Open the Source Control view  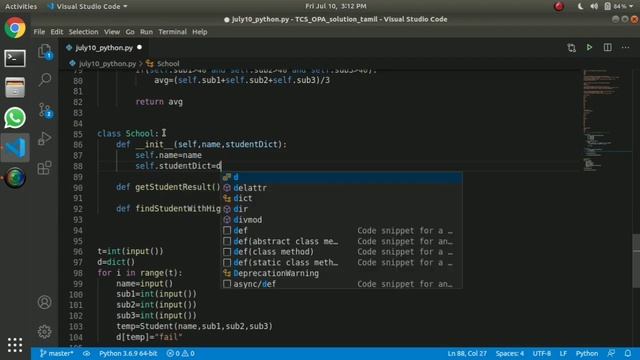[45, 110]
